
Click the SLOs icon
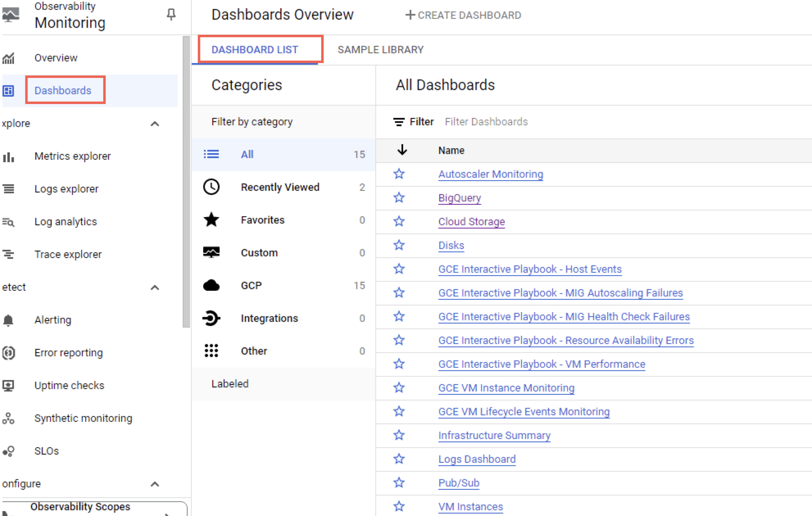(x=8, y=451)
